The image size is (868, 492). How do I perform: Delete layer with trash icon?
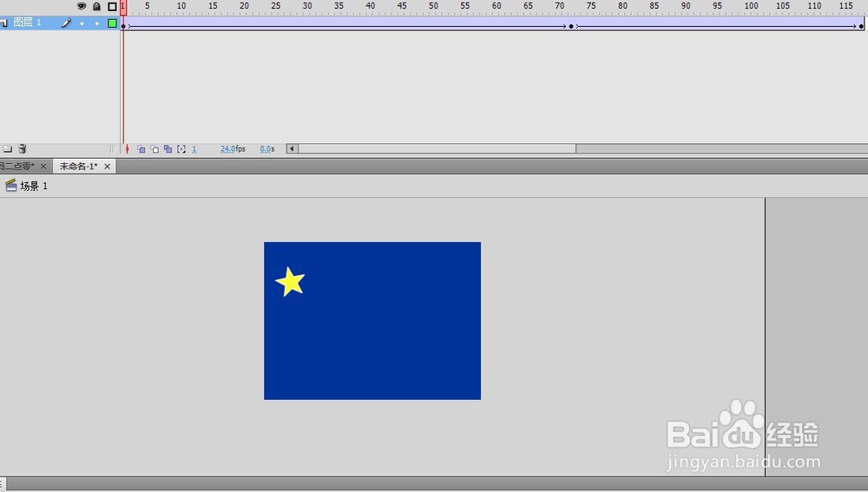pyautogui.click(x=23, y=148)
